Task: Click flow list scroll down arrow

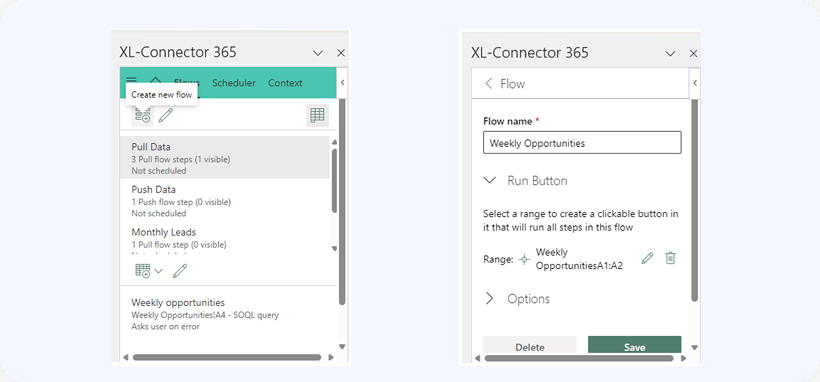Action: click(x=335, y=249)
